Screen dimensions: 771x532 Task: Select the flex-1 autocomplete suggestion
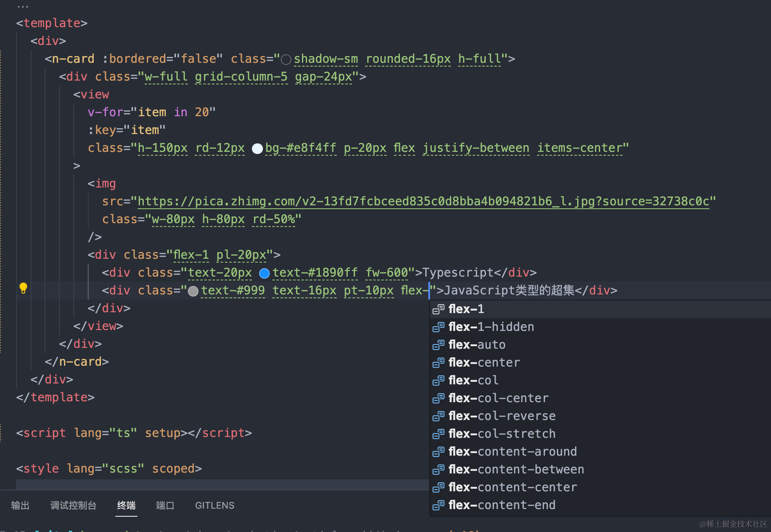tap(600, 309)
